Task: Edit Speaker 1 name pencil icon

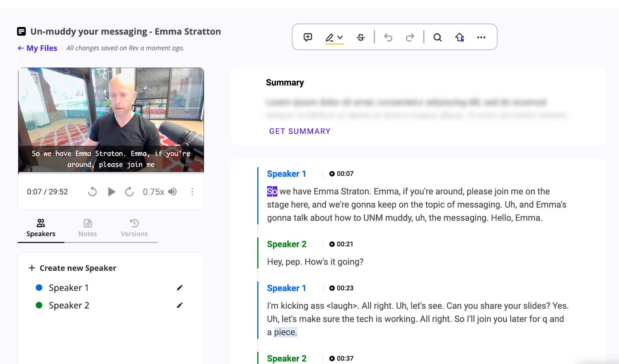Action: click(x=180, y=288)
